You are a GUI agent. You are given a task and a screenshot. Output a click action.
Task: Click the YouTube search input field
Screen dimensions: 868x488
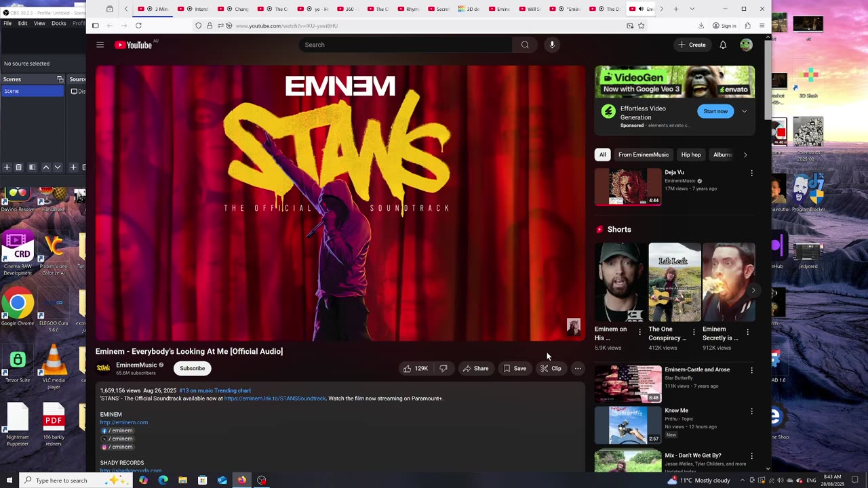click(x=406, y=45)
